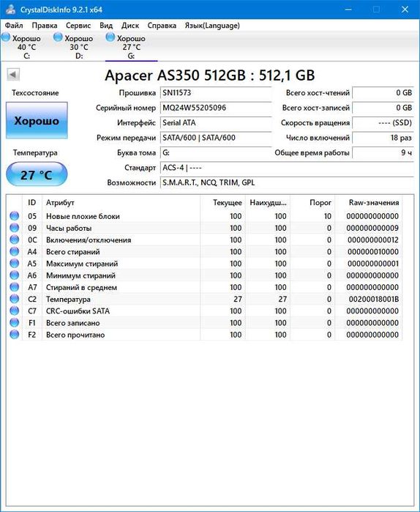Image resolution: width=420 pixels, height=512 pixels.
Task: Open the Вид menu
Action: [106, 26]
